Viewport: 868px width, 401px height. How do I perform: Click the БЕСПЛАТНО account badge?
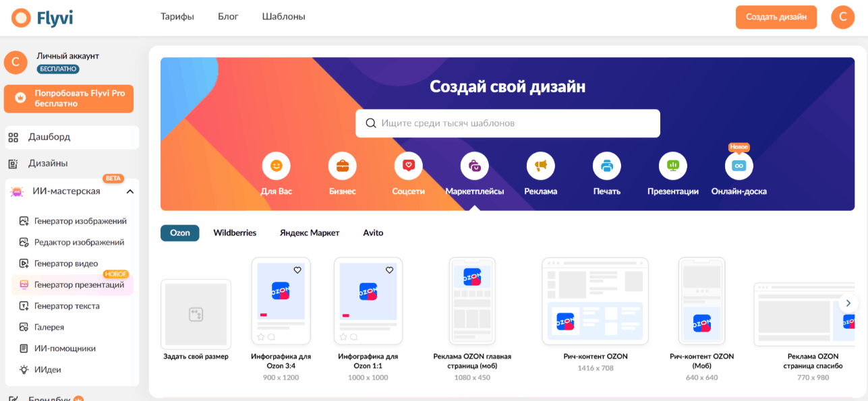(x=58, y=69)
